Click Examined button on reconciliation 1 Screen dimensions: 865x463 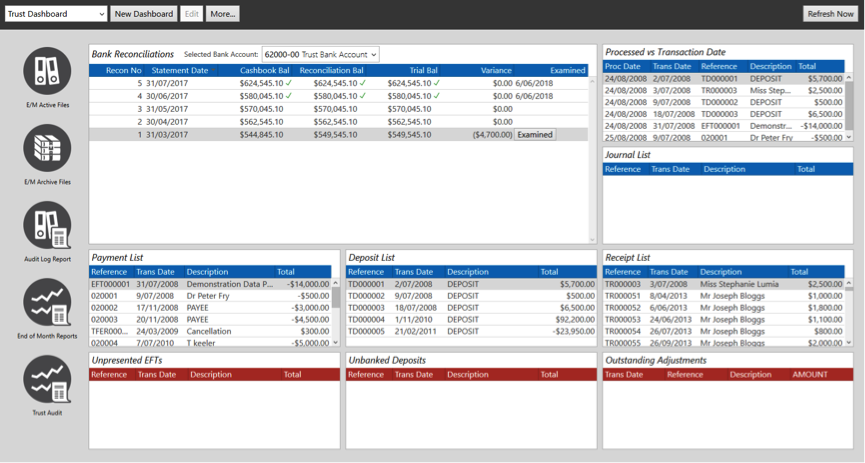[x=535, y=135]
